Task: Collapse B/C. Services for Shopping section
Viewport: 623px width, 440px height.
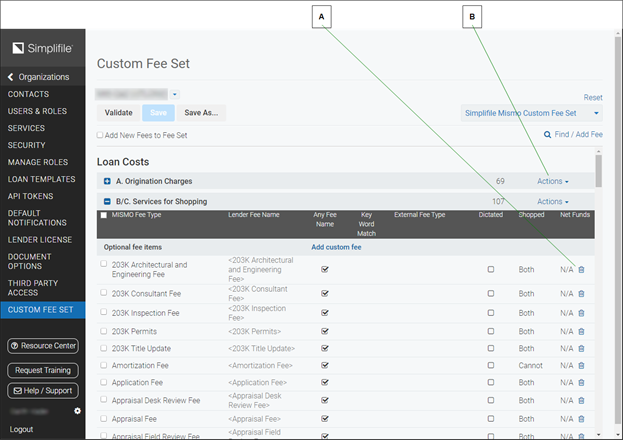Action: [107, 202]
